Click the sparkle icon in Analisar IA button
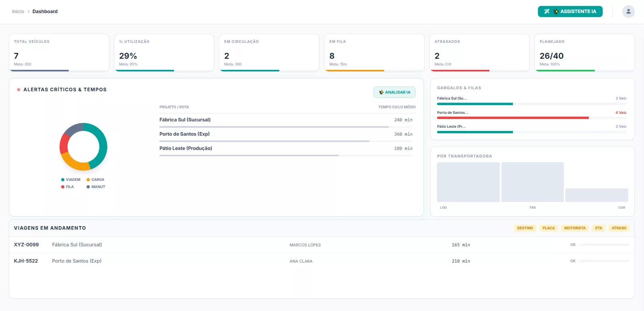The width and height of the screenshot is (644, 311). pos(381,92)
